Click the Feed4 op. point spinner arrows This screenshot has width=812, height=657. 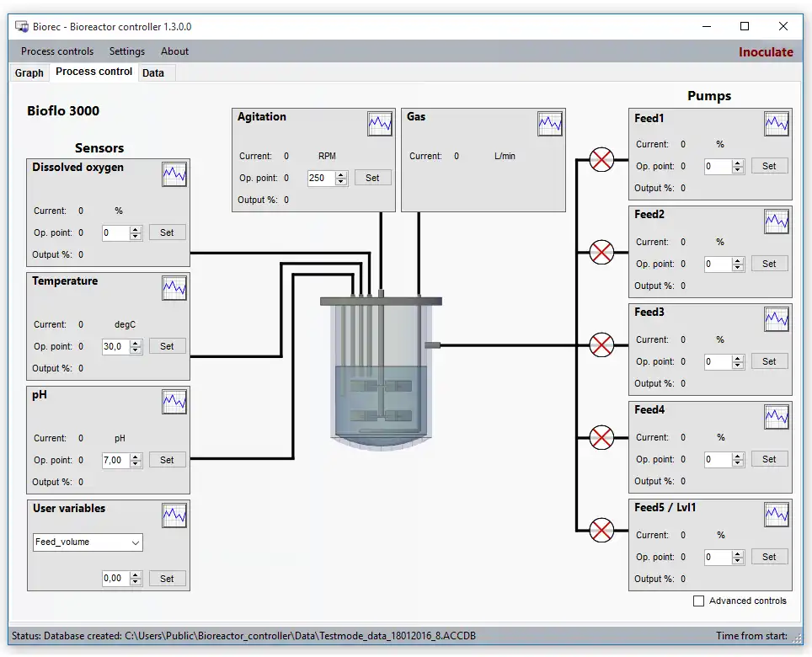tap(738, 460)
